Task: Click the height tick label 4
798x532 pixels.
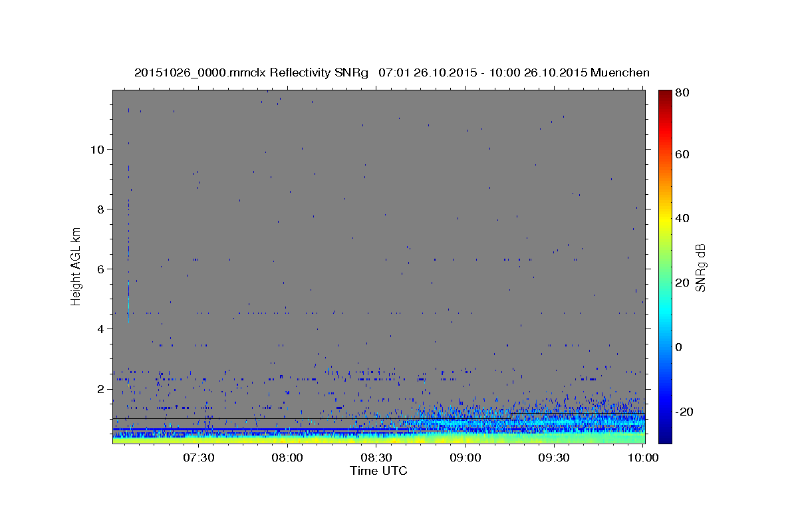Action: (101, 329)
